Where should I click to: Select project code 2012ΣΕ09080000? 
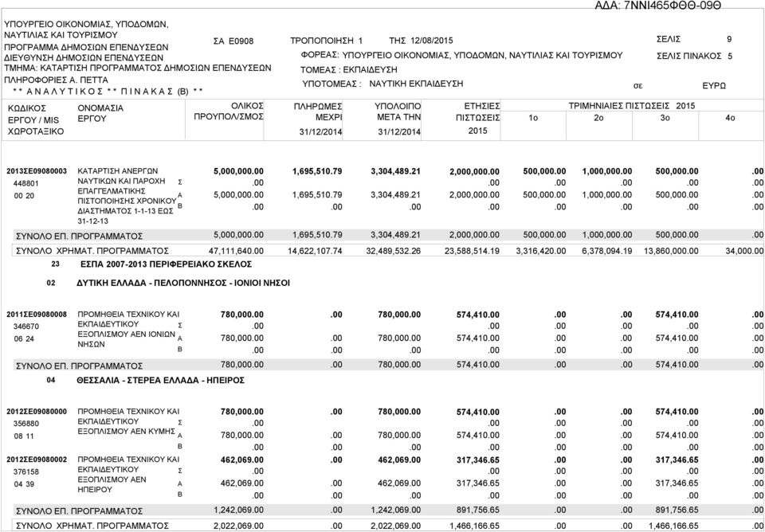click(x=37, y=412)
